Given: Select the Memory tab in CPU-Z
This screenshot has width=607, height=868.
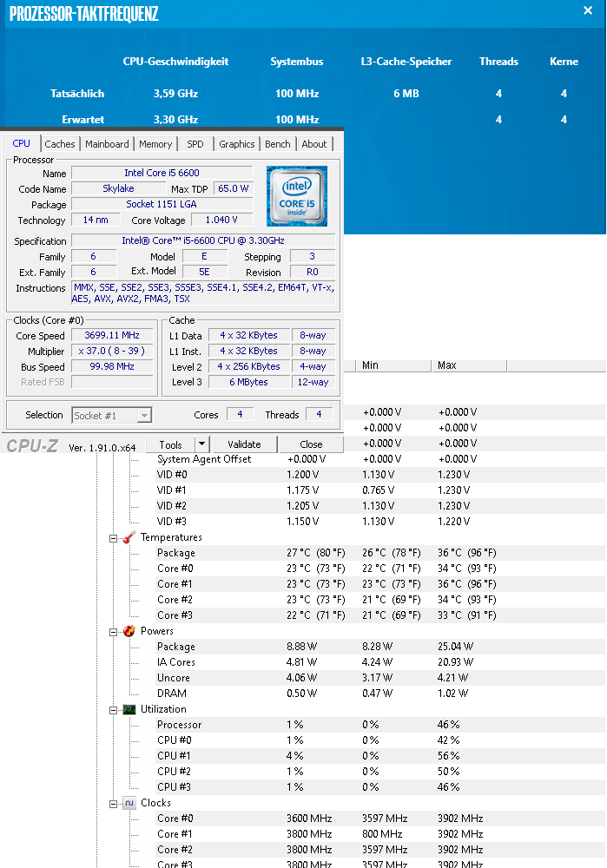Looking at the screenshot, I should pyautogui.click(x=155, y=144).
